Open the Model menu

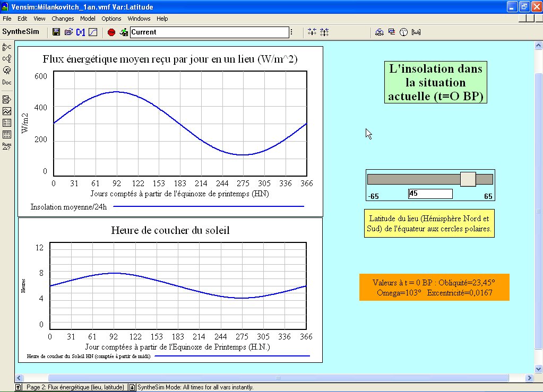tap(88, 19)
